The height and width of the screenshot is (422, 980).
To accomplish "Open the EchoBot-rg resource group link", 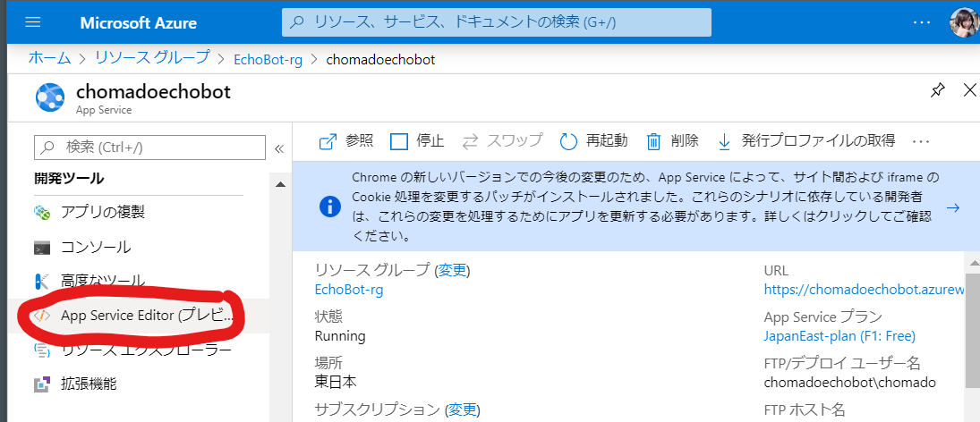I will coord(349,290).
